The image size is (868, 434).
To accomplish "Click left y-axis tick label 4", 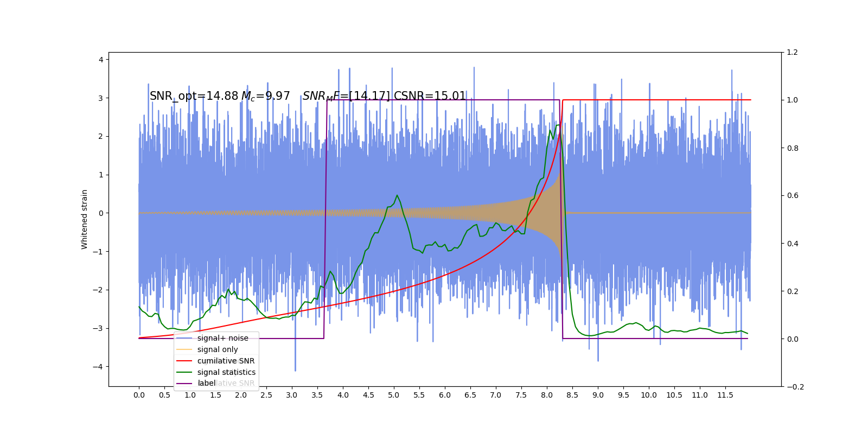I will (x=101, y=60).
